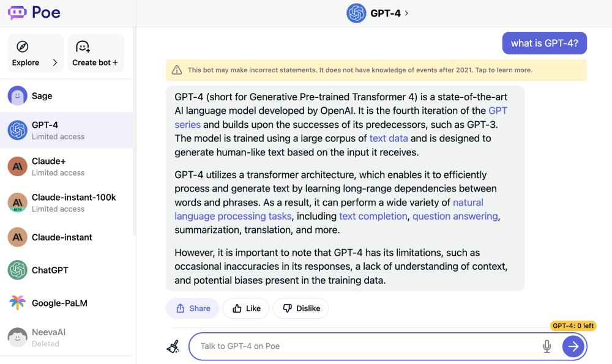The height and width of the screenshot is (364, 612).
Task: Share the GPT-4 response
Action: 193,308
